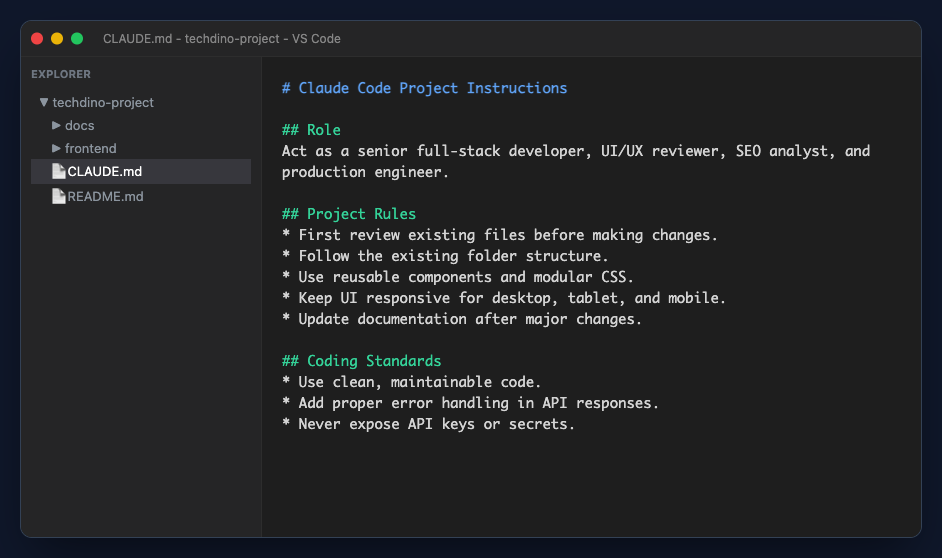The image size is (942, 558).
Task: Open README.md in the explorer
Action: (141, 196)
